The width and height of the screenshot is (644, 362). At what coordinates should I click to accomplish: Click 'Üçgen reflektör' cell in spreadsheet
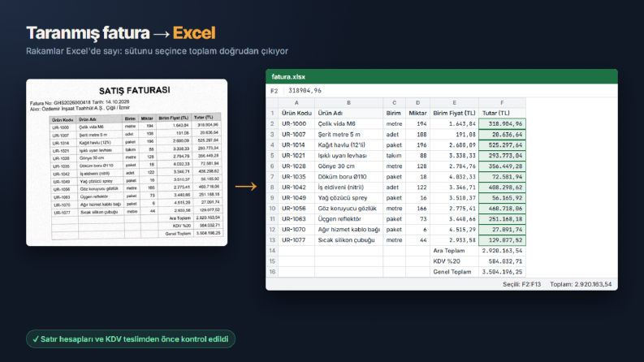[348, 219]
